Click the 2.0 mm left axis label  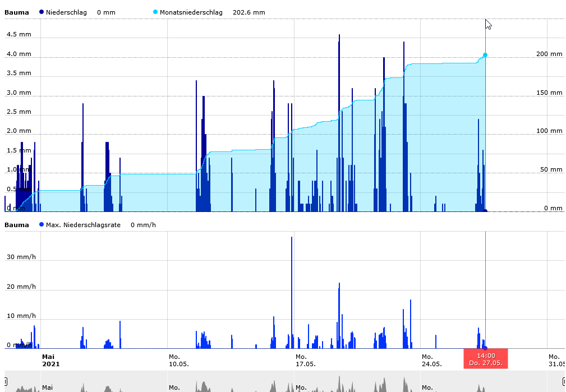point(19,131)
